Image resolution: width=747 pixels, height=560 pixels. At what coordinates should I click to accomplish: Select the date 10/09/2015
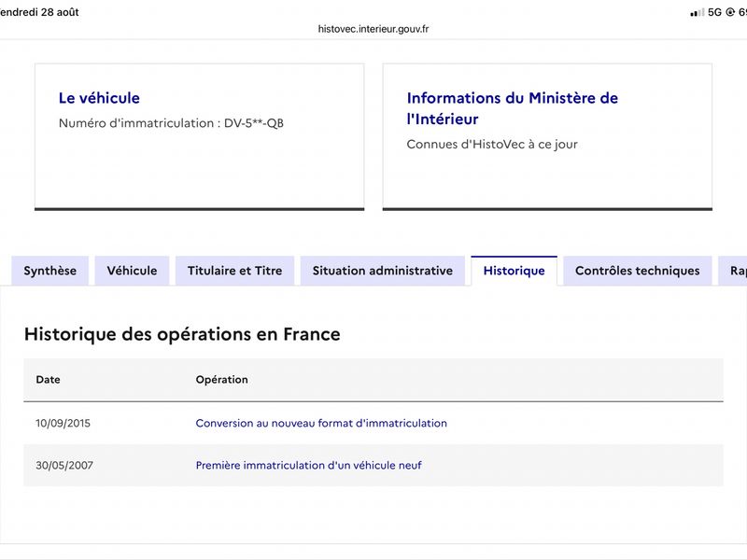point(63,423)
